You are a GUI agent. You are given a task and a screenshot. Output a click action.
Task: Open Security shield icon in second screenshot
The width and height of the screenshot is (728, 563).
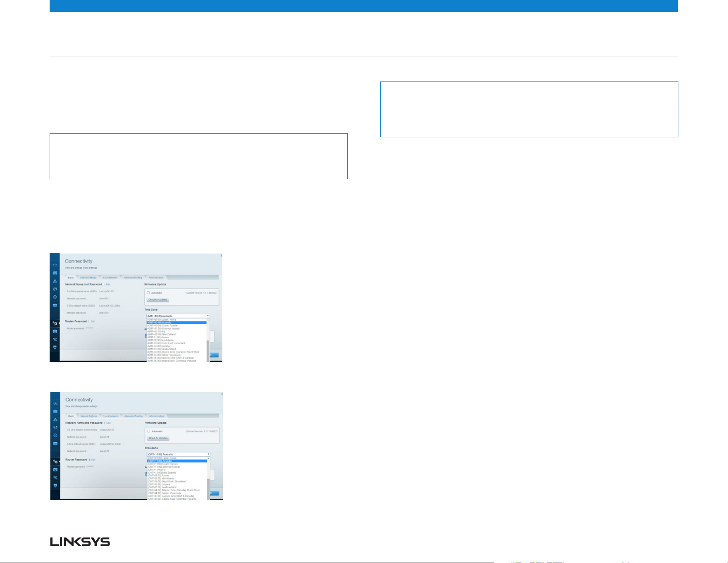coord(55,486)
